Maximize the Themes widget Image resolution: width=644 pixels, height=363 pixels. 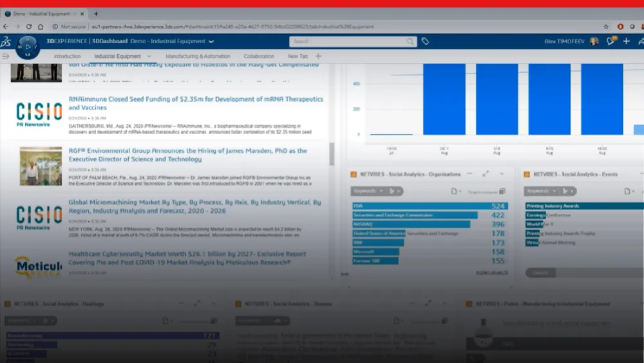[x=428, y=304]
